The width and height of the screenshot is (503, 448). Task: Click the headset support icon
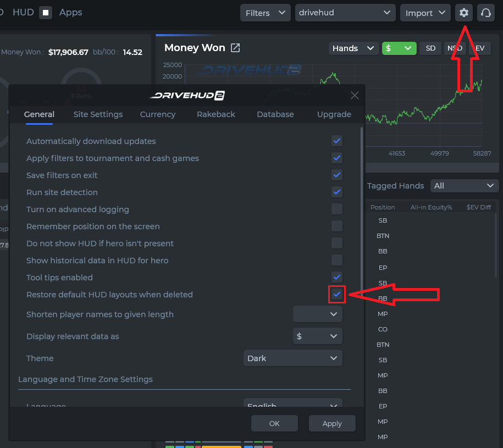point(485,13)
